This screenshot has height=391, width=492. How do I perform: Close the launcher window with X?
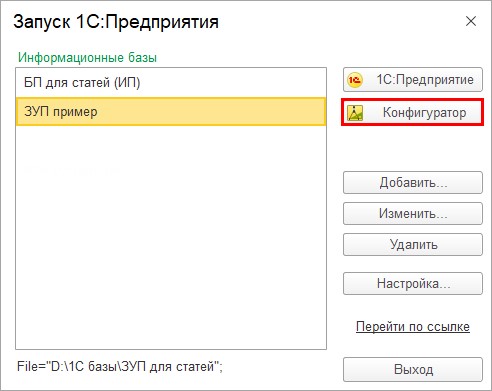471,21
